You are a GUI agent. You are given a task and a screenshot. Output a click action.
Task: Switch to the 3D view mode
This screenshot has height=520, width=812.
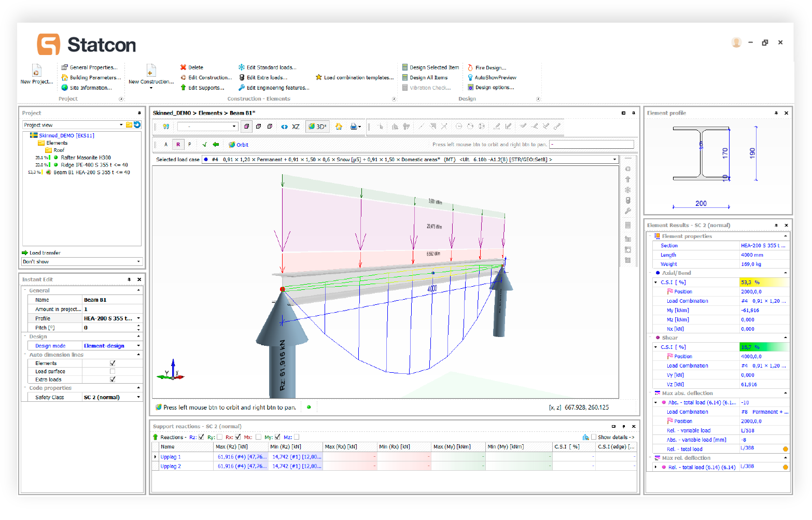[317, 127]
